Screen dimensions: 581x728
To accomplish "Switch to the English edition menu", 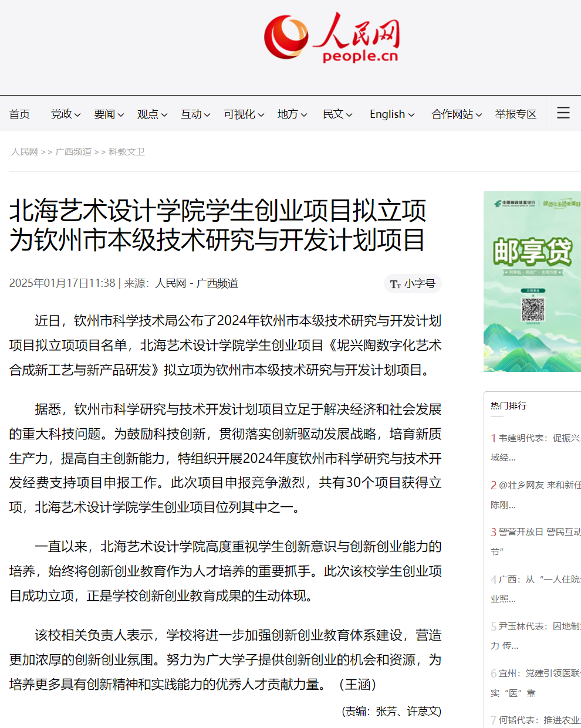I will tap(391, 114).
